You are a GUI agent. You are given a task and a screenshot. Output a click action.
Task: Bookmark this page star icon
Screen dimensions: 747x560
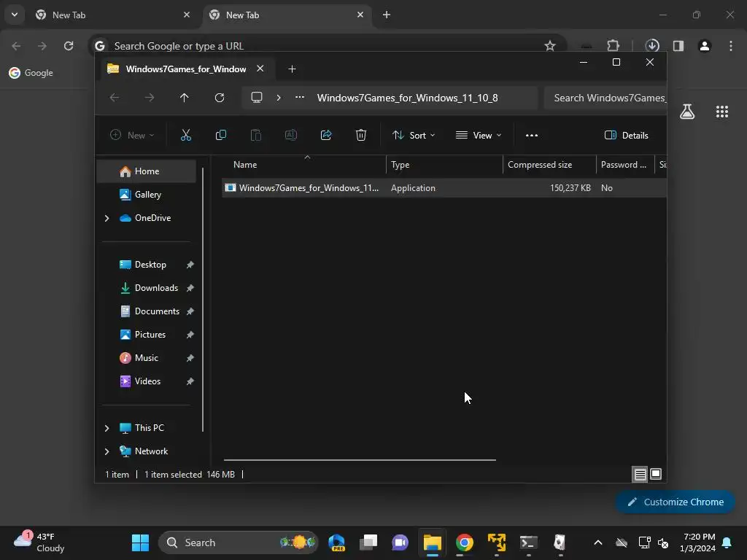point(550,46)
